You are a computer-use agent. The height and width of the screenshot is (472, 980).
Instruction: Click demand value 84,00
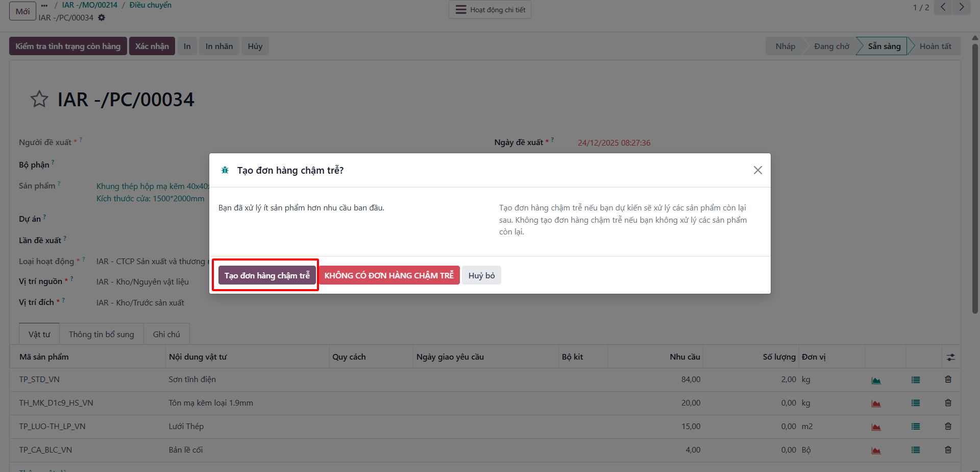click(691, 380)
